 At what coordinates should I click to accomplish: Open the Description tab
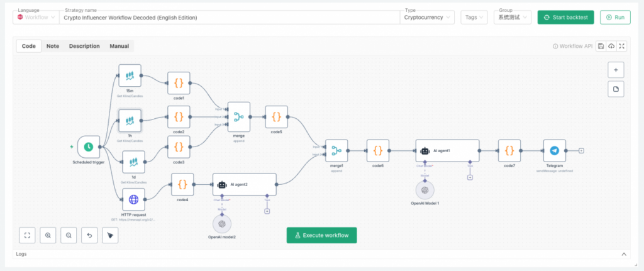point(84,46)
